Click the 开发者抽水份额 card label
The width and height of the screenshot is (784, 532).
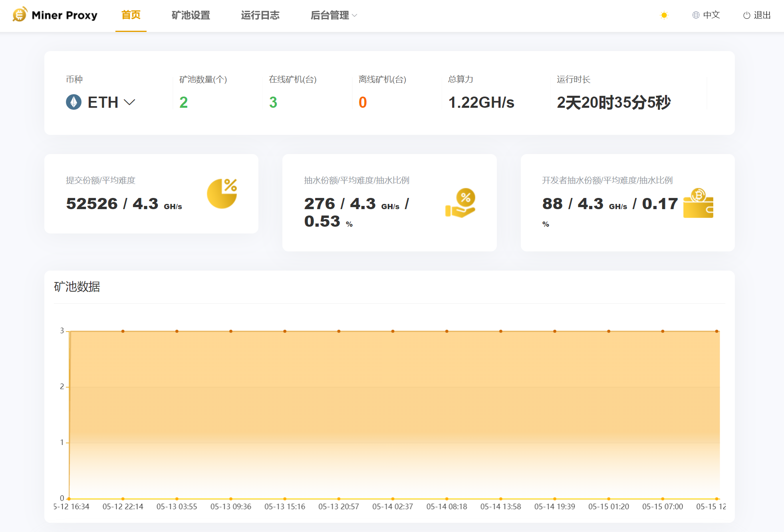pos(607,180)
